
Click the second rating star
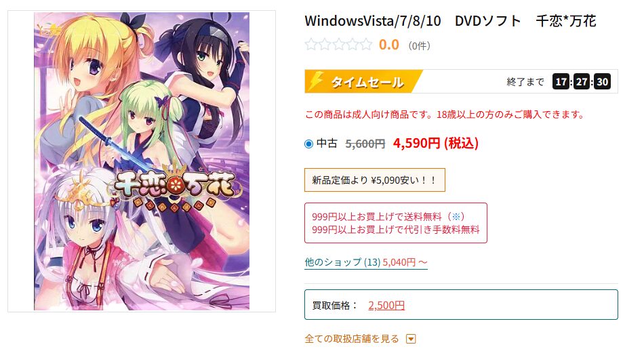click(325, 44)
